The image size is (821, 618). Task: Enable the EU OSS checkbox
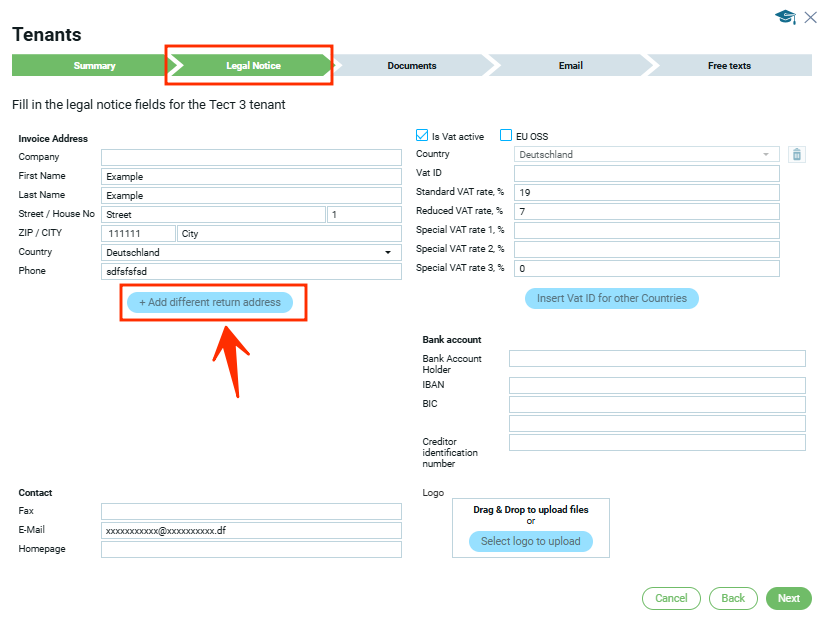click(x=506, y=136)
